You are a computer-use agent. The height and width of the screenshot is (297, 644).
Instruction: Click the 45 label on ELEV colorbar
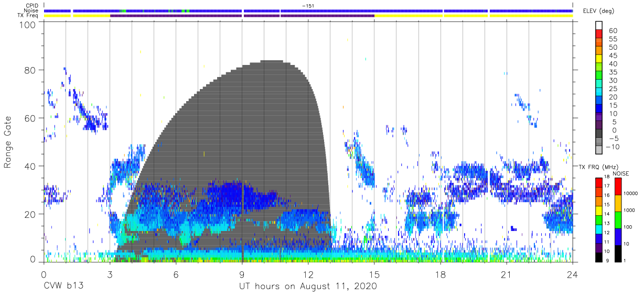tap(613, 56)
